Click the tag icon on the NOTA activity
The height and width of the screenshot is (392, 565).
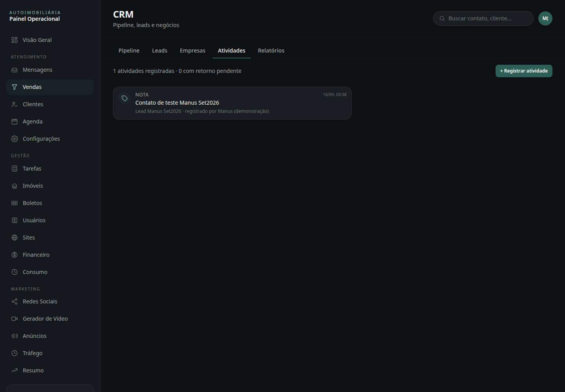124,98
